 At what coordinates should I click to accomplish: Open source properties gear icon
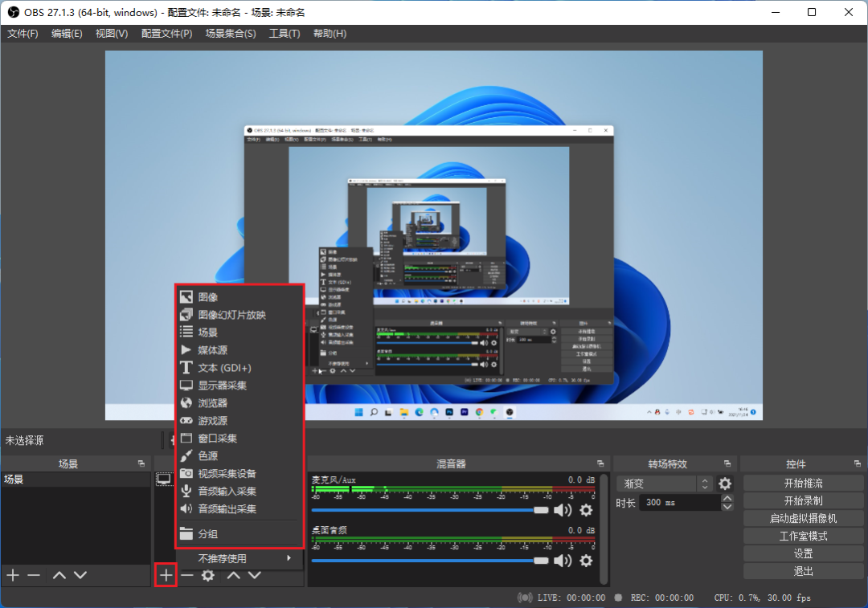[208, 575]
